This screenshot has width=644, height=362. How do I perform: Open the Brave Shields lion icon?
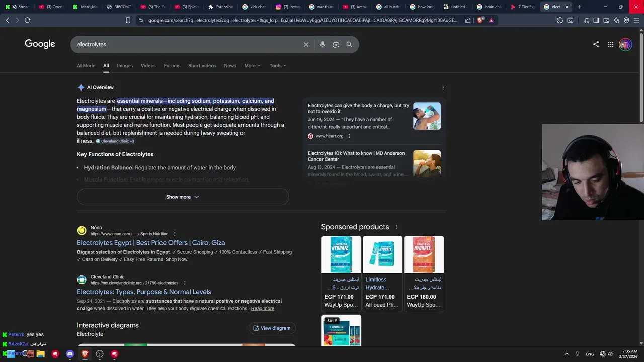(480, 20)
